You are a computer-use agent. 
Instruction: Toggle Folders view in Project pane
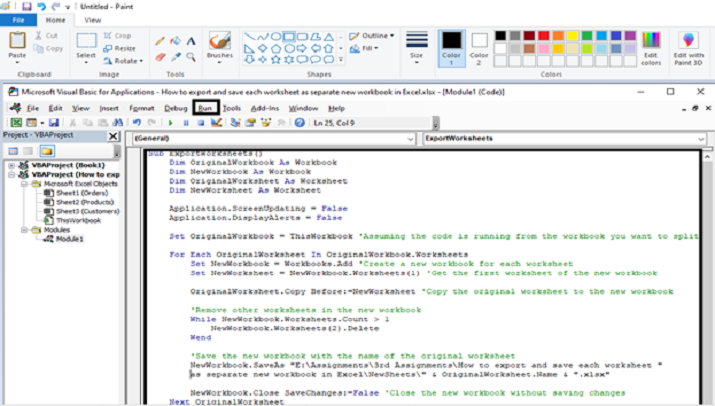47,151
